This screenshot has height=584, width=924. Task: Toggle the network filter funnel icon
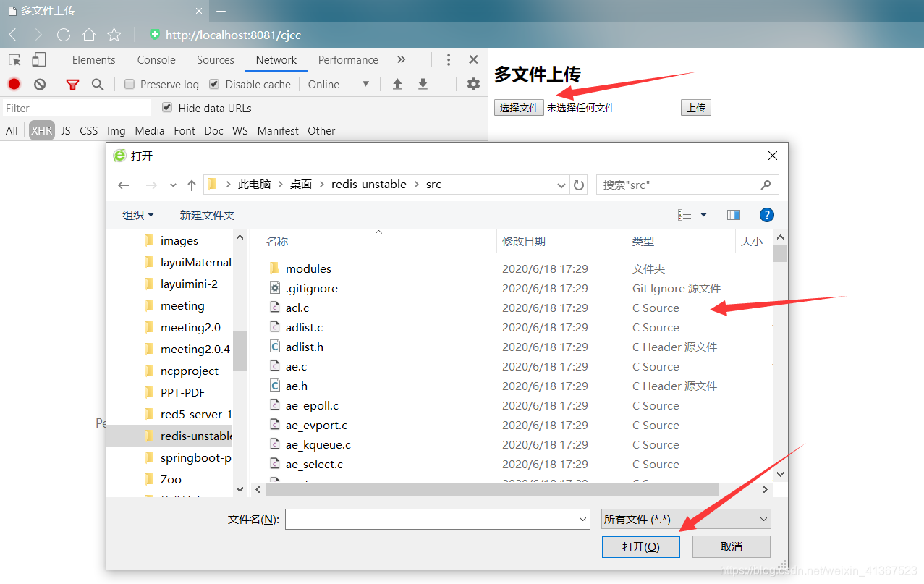[72, 85]
